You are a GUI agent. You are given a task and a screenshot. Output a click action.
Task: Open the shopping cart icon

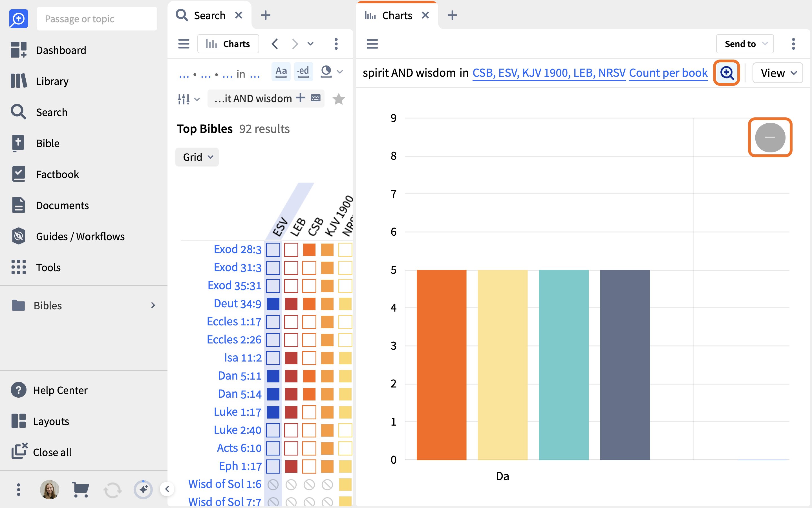coord(81,490)
